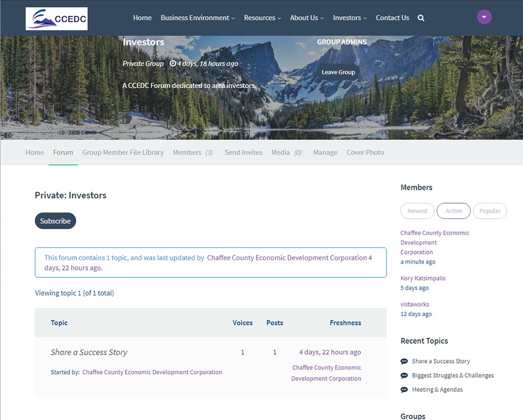Click the '5 days ago' activity text
The height and width of the screenshot is (420, 523).
point(415,288)
